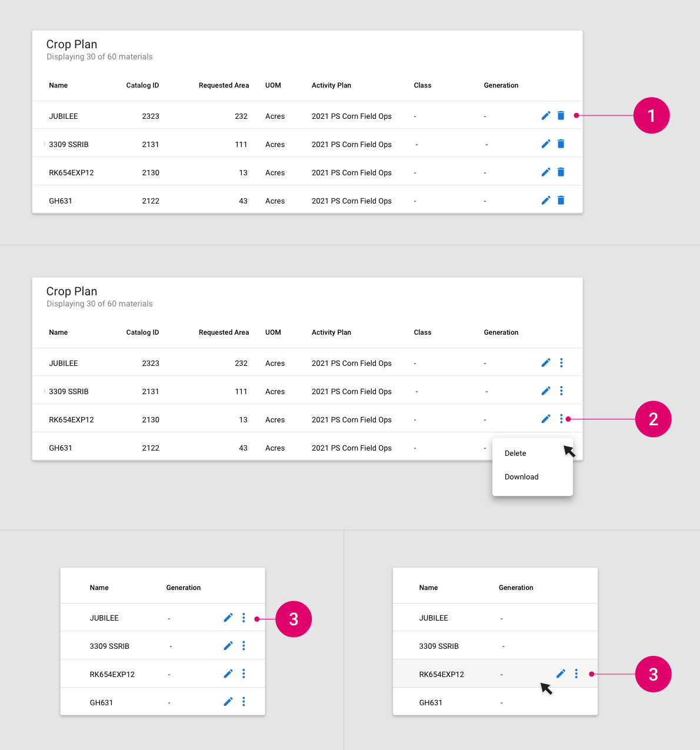Click the trash icon in the RK654EXP12 row
The height and width of the screenshot is (750, 700).
(x=561, y=172)
